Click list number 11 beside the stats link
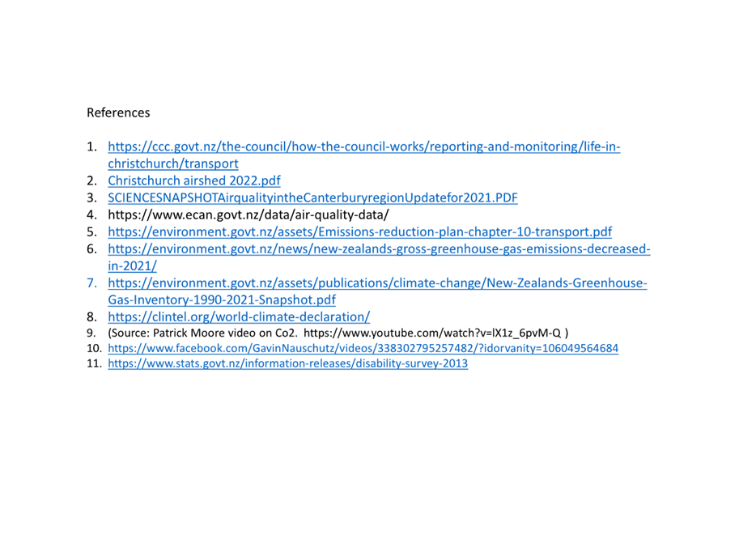The height and width of the screenshot is (535, 756). tap(94, 363)
